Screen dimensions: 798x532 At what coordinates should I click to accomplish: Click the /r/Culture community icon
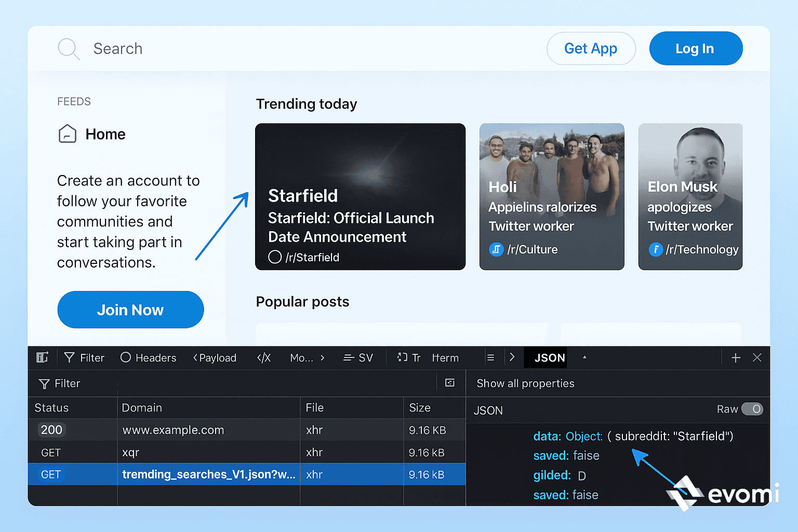(x=496, y=249)
